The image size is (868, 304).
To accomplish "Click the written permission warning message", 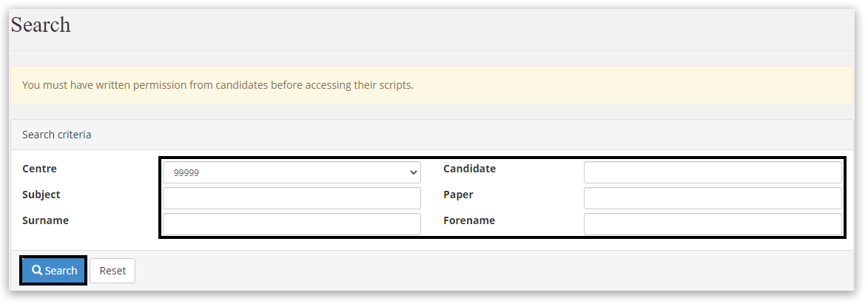I will (218, 85).
